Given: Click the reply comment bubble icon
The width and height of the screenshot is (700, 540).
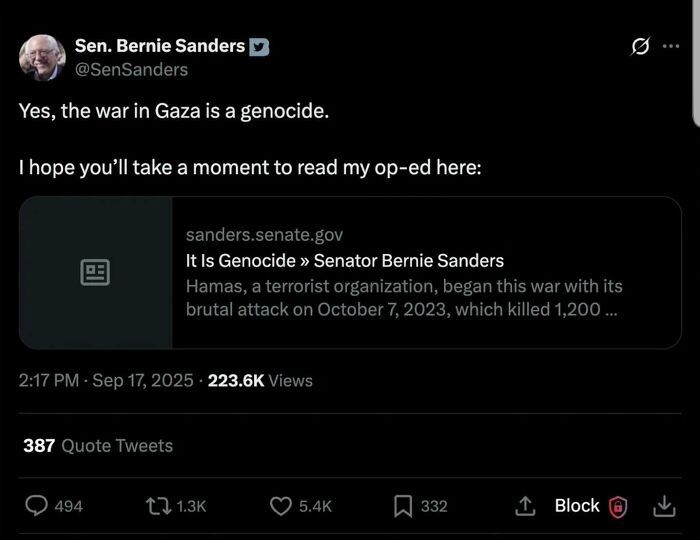Looking at the screenshot, I should (36, 506).
